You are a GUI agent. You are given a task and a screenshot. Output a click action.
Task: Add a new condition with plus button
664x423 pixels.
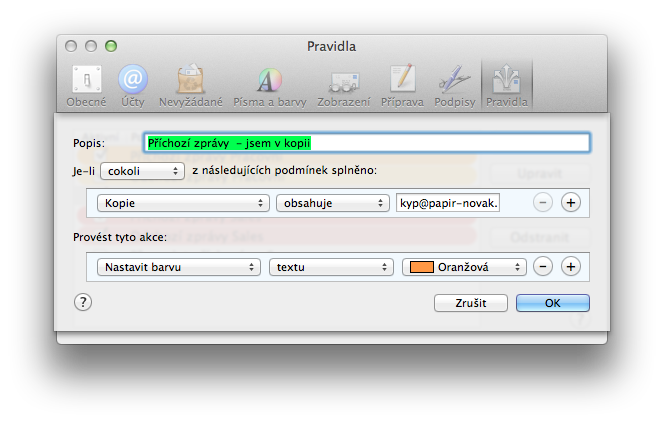571,202
